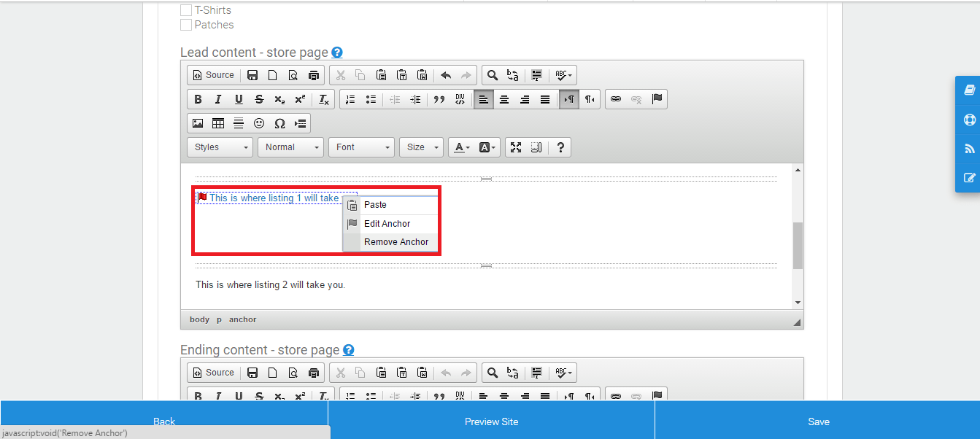Open the Styles dropdown
Screen dimensions: 980x439
(219, 147)
